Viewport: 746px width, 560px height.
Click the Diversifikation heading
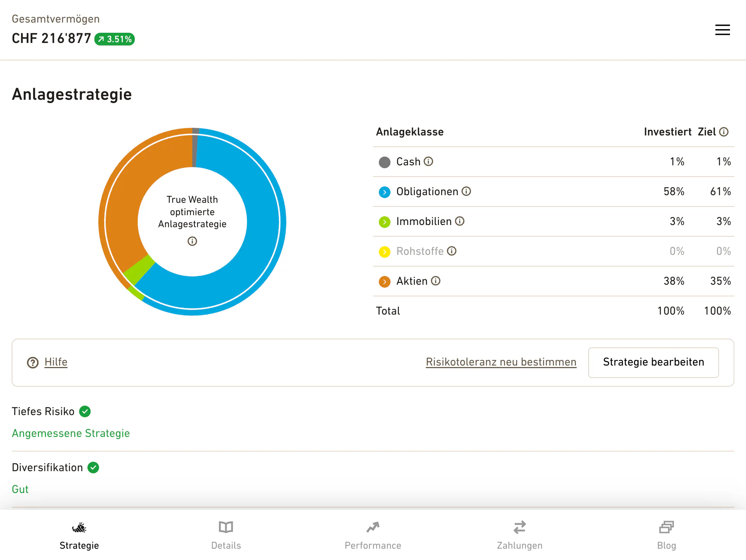click(47, 468)
